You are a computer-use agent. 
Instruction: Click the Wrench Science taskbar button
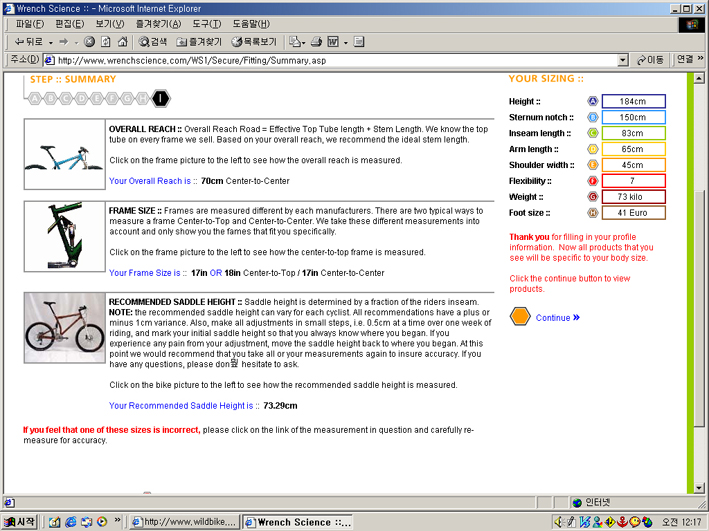pos(298,522)
